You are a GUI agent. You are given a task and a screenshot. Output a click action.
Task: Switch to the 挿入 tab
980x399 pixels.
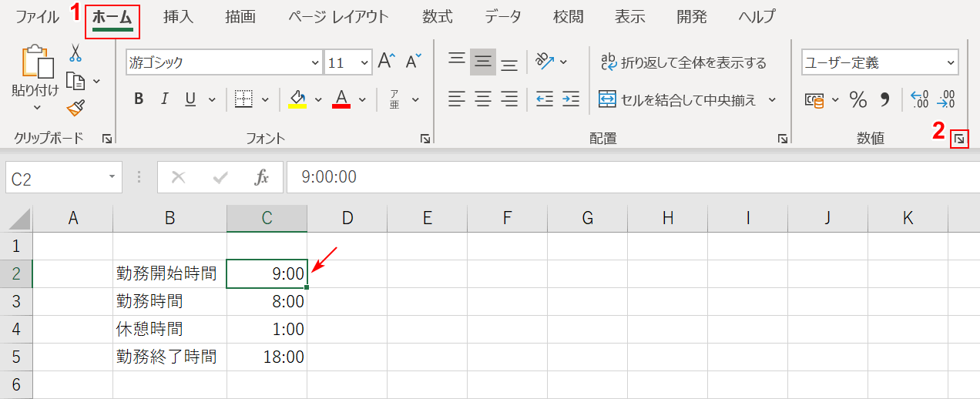point(179,16)
